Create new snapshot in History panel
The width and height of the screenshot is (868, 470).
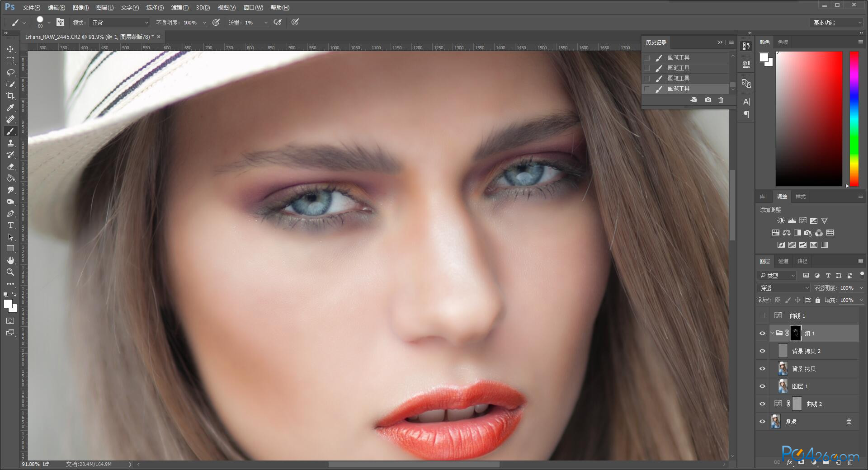[x=708, y=100]
